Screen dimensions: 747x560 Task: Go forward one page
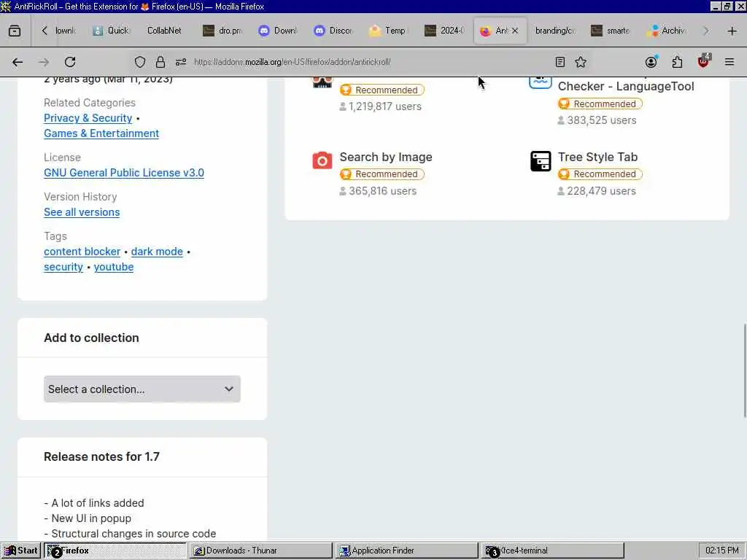coord(44,62)
